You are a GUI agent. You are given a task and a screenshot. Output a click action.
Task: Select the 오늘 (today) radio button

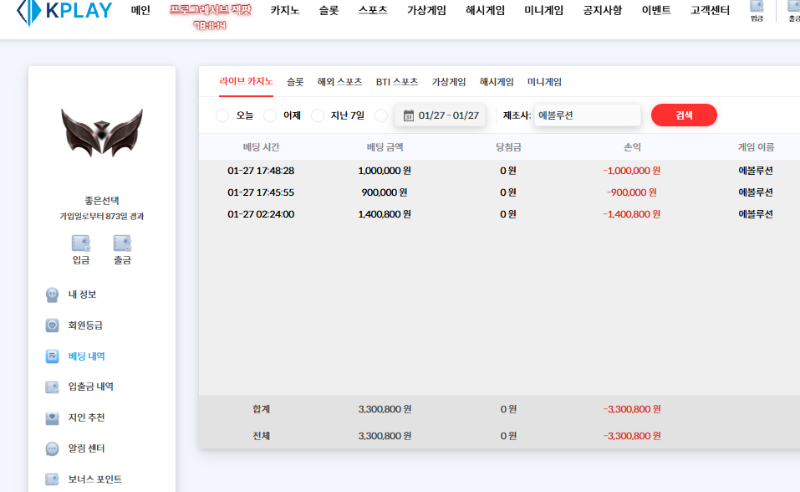point(223,116)
